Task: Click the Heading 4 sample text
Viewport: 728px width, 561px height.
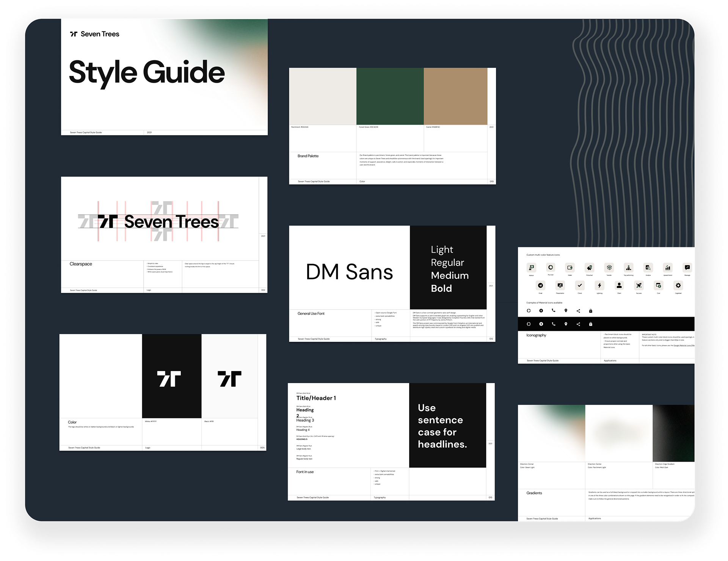Action: click(x=303, y=430)
